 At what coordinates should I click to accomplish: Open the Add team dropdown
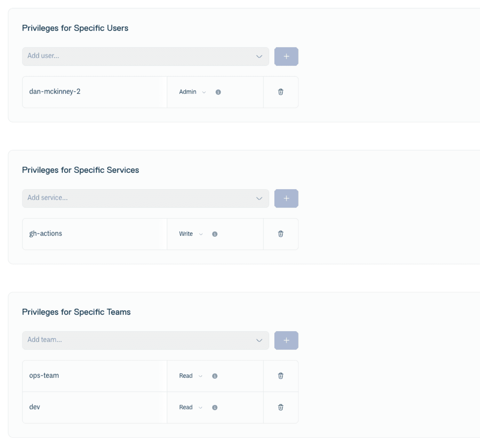click(145, 340)
